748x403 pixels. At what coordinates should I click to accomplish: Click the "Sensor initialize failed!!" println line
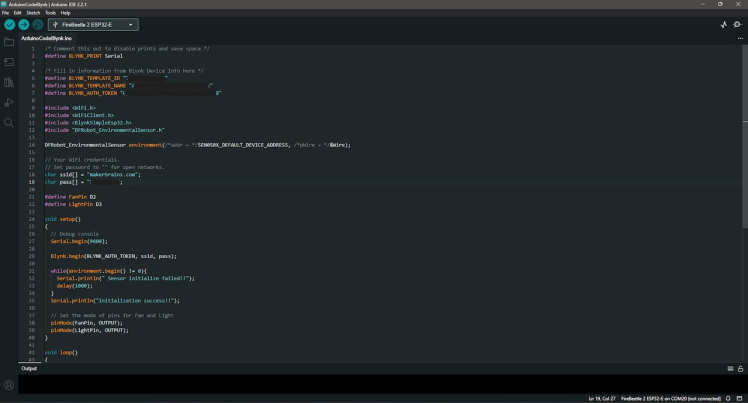click(x=125, y=278)
